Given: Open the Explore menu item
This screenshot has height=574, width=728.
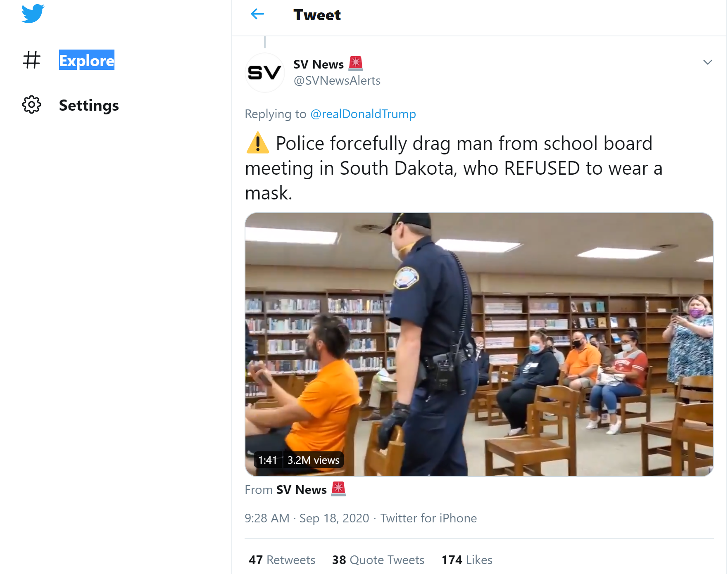Looking at the screenshot, I should pos(86,60).
